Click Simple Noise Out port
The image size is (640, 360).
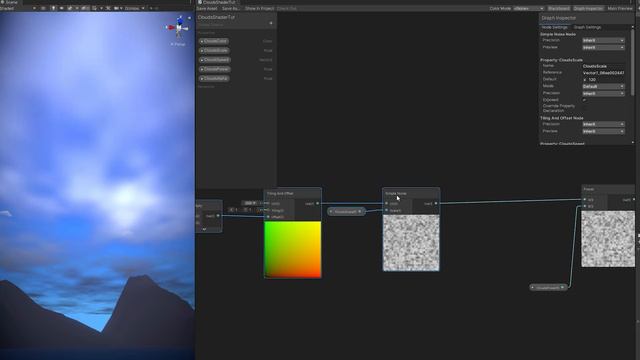pos(436,203)
